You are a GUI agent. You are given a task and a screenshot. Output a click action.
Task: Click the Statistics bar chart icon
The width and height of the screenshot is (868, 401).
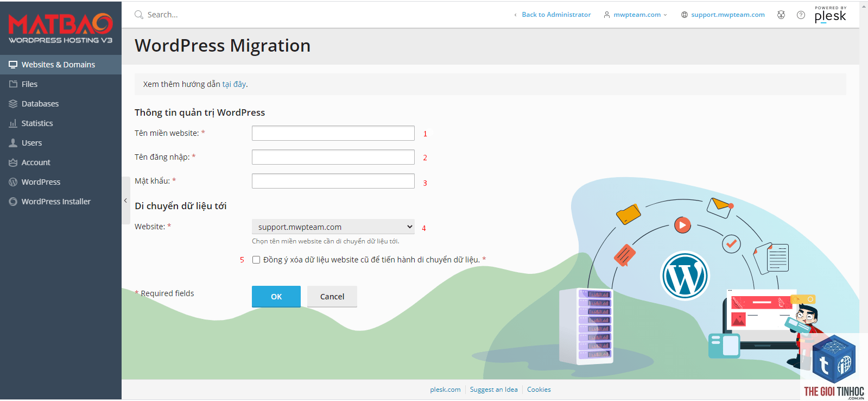point(13,123)
